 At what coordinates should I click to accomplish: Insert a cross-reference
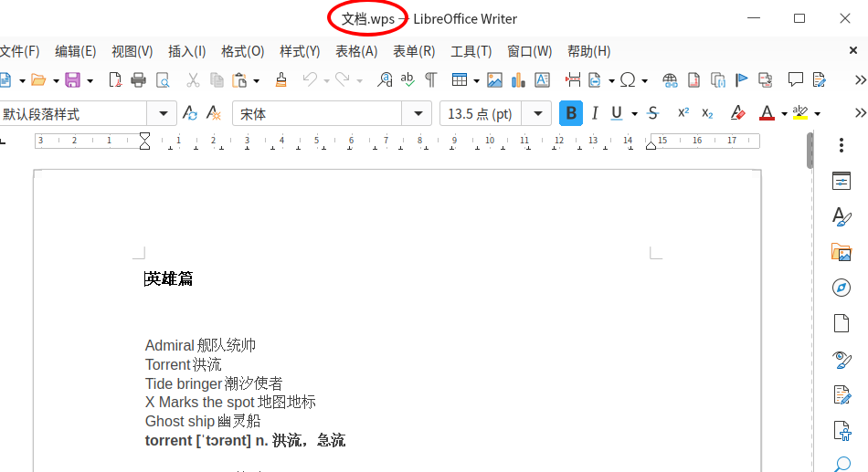point(765,80)
